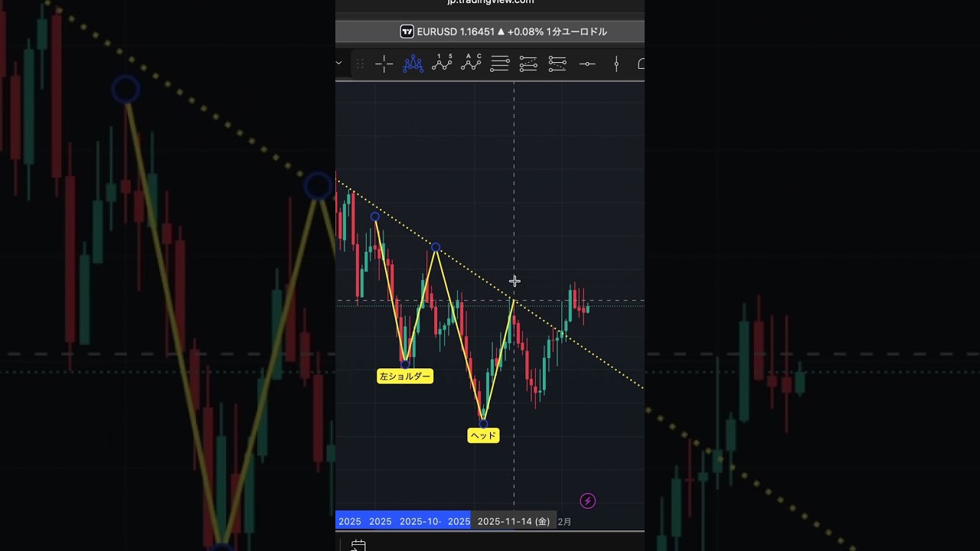Choose the A-C correction wave tool
Screen dimensions: 980x551
coord(471,64)
